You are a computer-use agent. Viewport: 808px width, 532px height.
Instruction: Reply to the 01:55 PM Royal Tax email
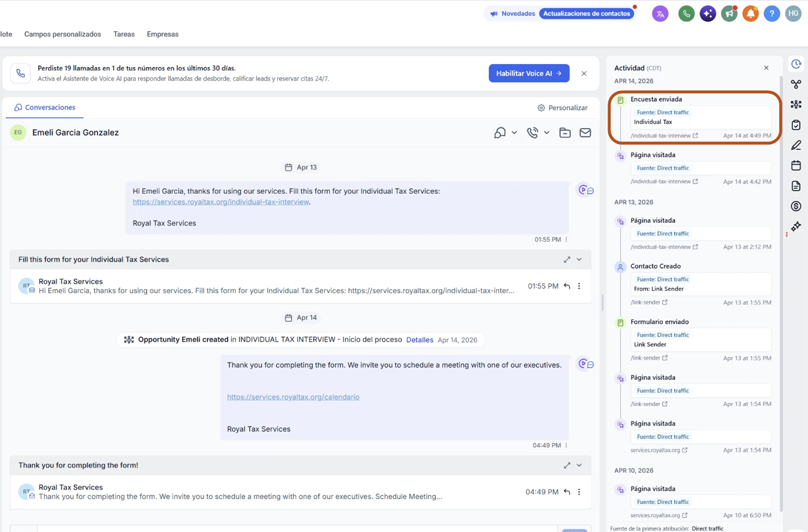(567, 286)
